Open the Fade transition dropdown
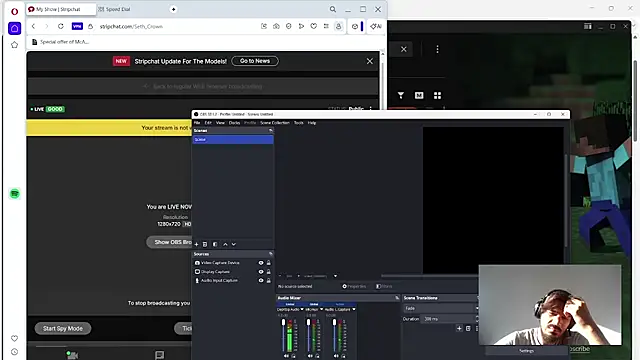Image resolution: width=640 pixels, height=360 pixels. tap(441, 308)
